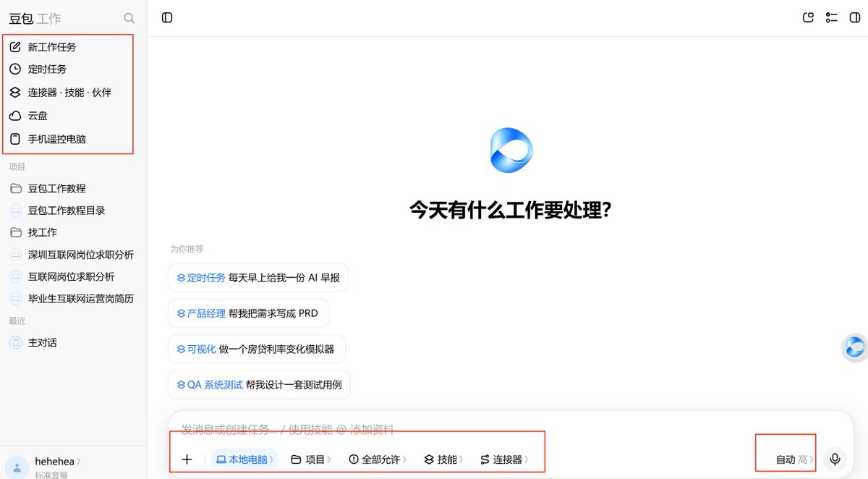The width and height of the screenshot is (868, 479).
Task: Click the Doubao logo in the center
Action: [511, 150]
